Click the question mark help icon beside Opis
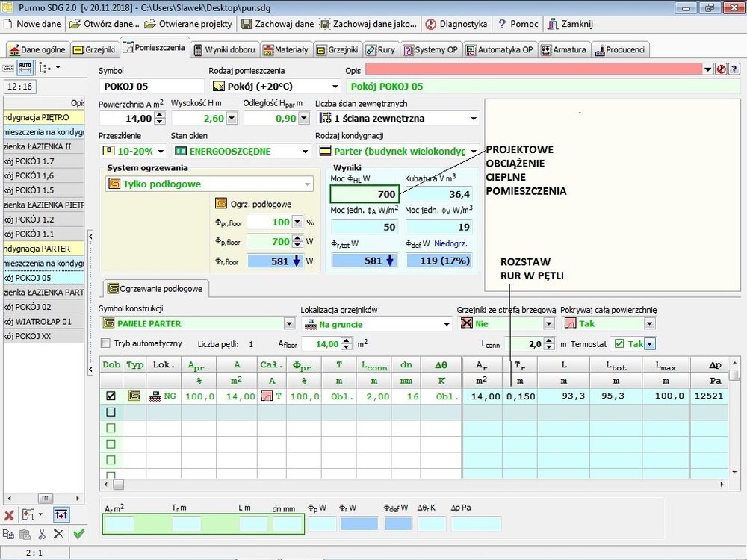This screenshot has width=747, height=560. (734, 69)
